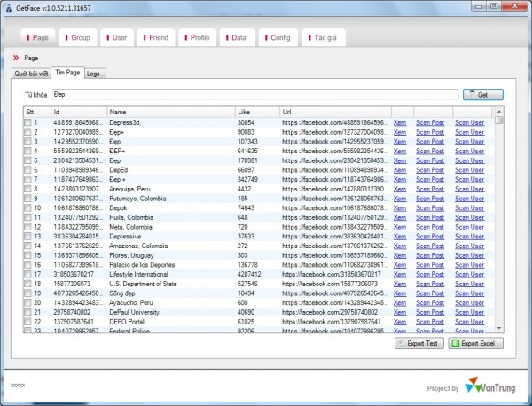This screenshot has height=406, width=532.
Task: Click Scan User for Arequipa, Peru
Action: click(x=469, y=189)
